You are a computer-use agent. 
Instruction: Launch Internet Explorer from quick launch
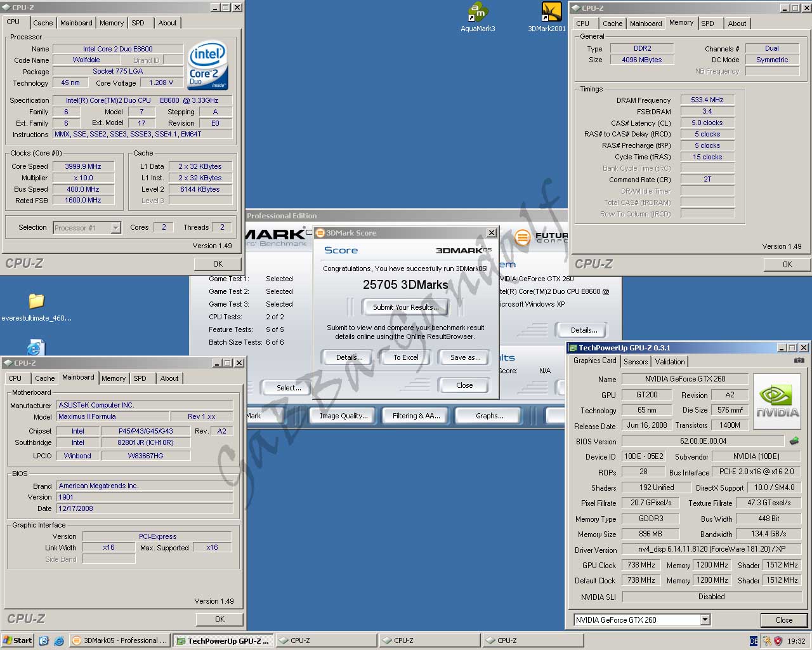(x=58, y=640)
